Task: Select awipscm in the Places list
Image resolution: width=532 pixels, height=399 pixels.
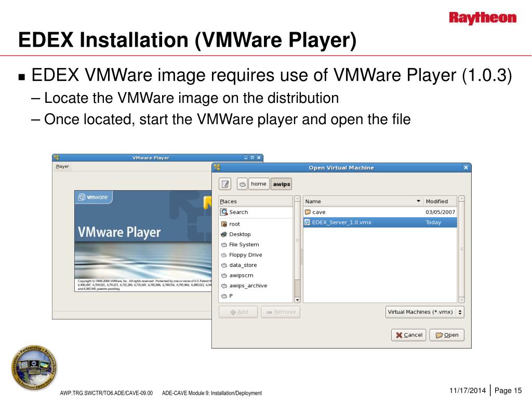Action: pos(256,275)
